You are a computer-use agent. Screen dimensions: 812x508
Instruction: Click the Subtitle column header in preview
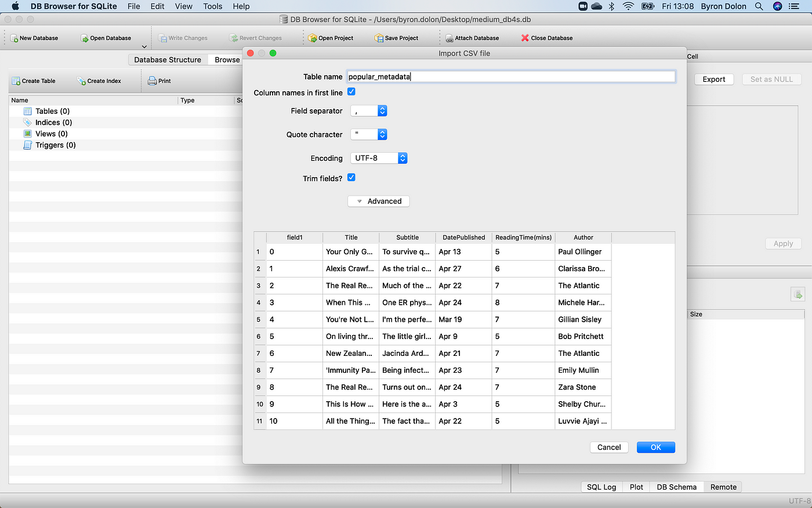407,237
